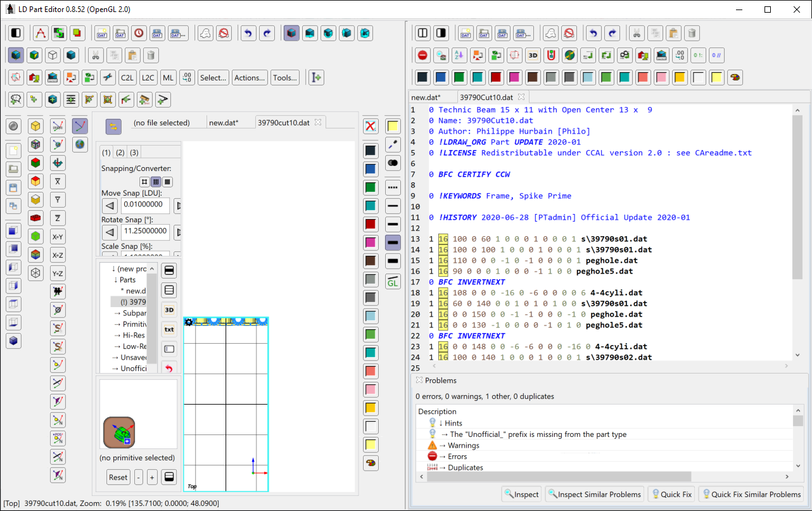Toggle the X-Z plane button
Viewport: 812px width, 511px height.
coord(58,255)
